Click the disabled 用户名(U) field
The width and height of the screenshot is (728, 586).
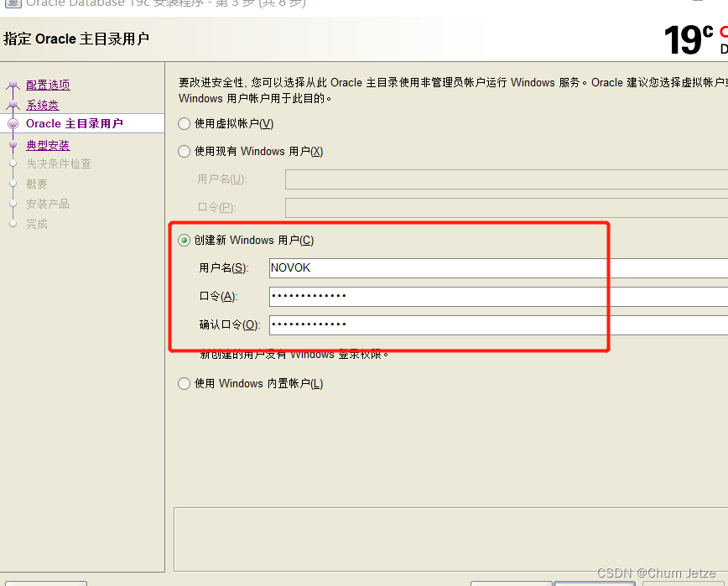coord(507,179)
